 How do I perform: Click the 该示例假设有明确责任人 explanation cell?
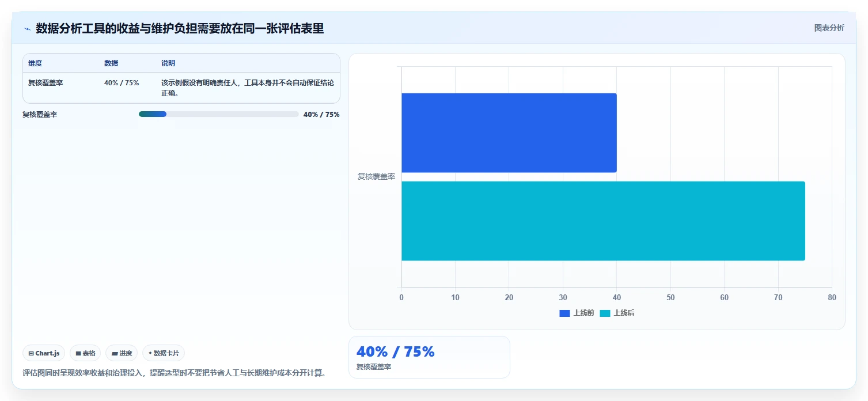tap(247, 88)
